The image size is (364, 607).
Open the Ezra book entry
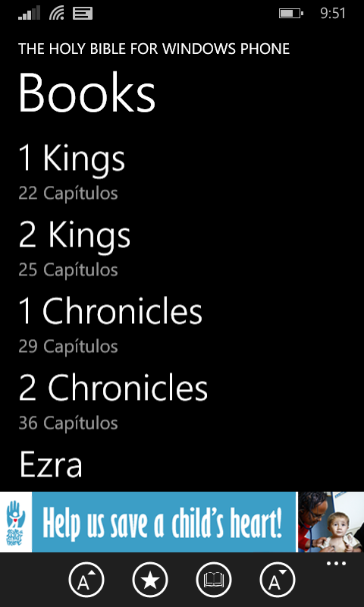coord(51,464)
